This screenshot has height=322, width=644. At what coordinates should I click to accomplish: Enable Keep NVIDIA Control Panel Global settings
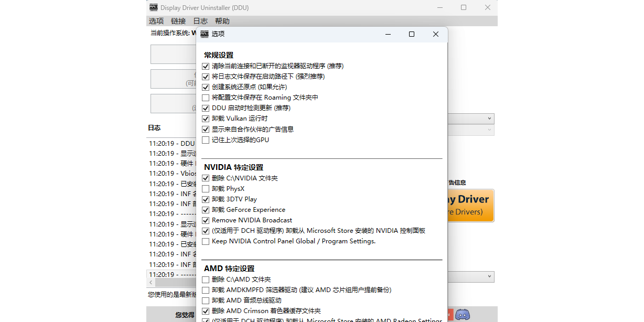click(x=206, y=241)
